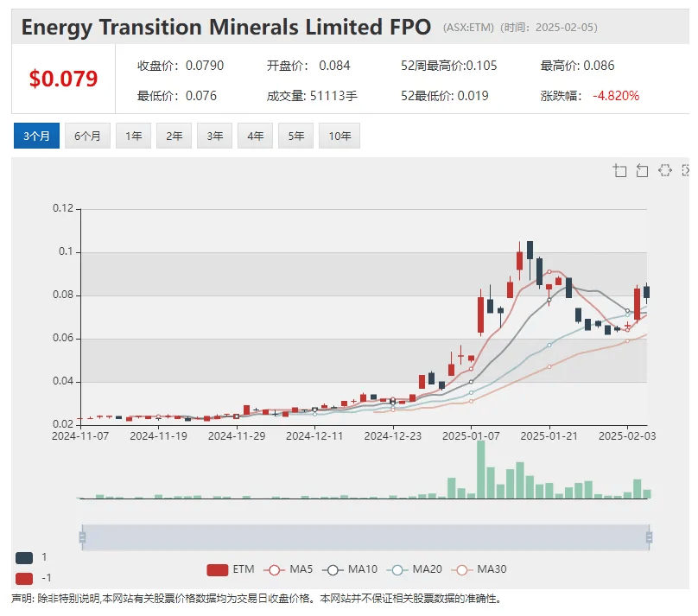Click the -4.820% change percentage
The width and height of the screenshot is (698, 616).
click(x=616, y=96)
